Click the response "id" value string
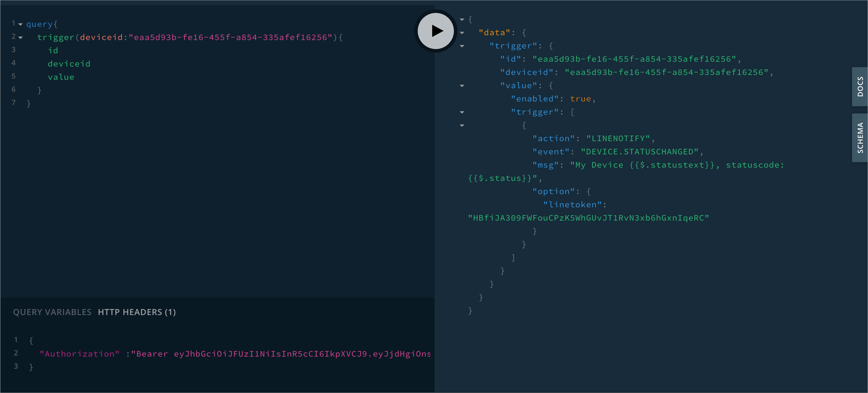This screenshot has height=393, width=868. pos(634,59)
